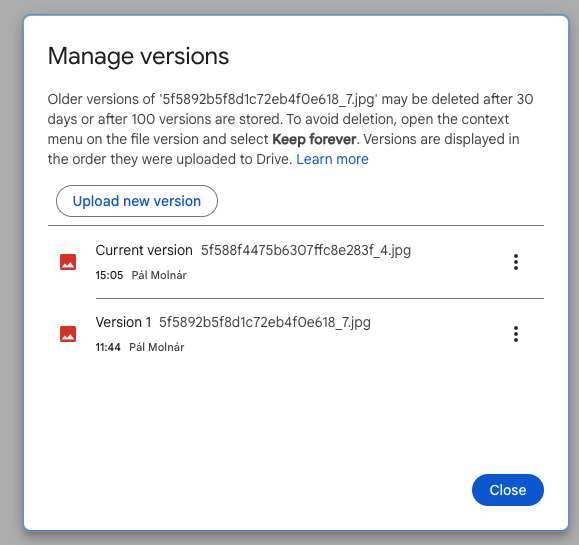Select filename 5f588f4475b6307ffc8e283f_4.jpg in the list

point(306,250)
